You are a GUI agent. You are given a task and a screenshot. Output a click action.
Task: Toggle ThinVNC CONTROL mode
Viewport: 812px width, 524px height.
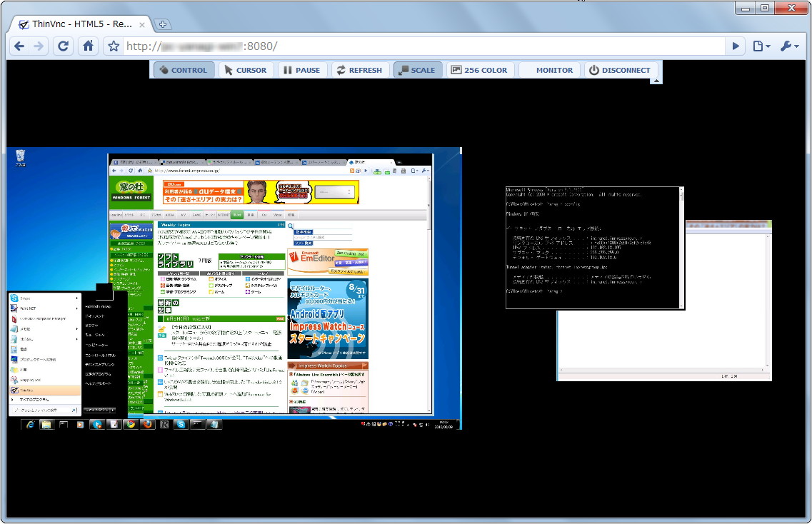click(184, 70)
